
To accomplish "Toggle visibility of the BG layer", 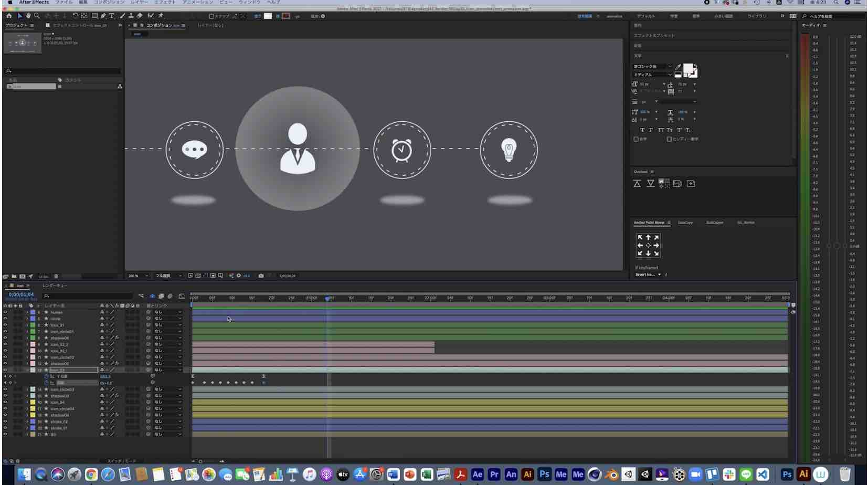I will coord(5,434).
